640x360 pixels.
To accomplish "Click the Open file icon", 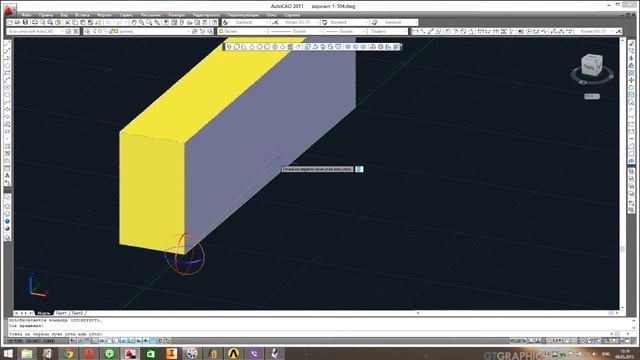I will 18,22.
